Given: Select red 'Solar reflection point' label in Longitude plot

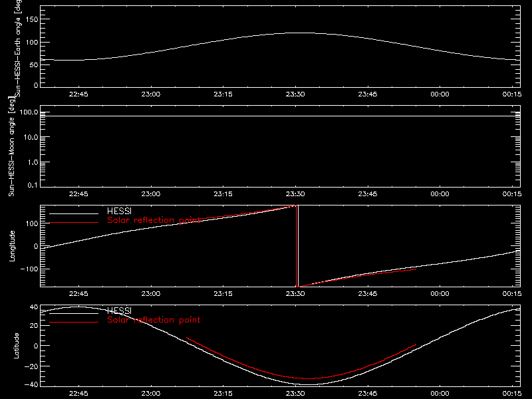Looking at the screenshot, I should coord(154,220).
